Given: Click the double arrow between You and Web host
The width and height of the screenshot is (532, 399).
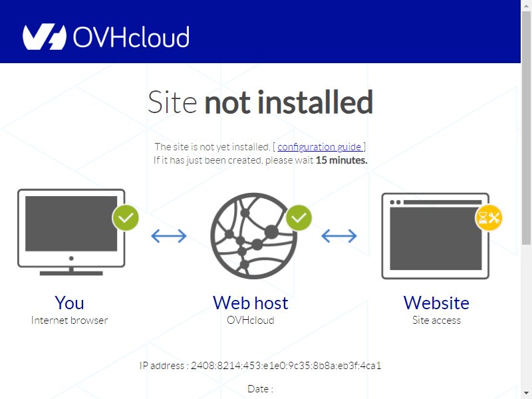Looking at the screenshot, I should (x=169, y=236).
